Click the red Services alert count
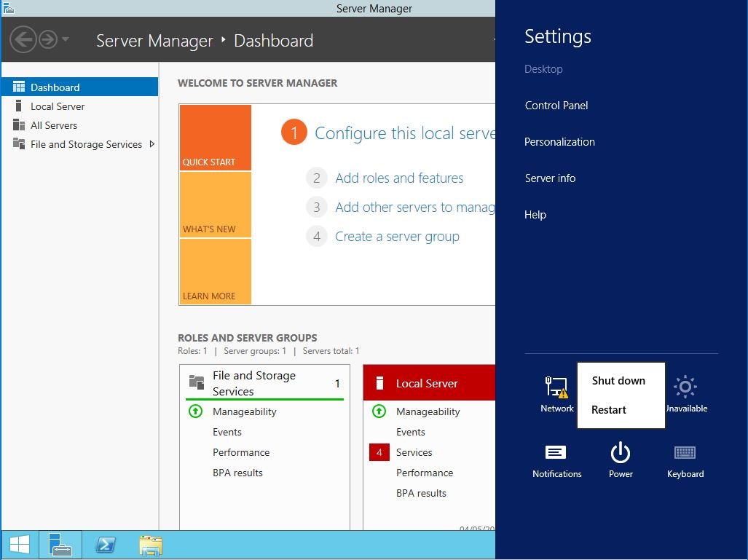Screen dimensions: 748x560 [x=379, y=452]
